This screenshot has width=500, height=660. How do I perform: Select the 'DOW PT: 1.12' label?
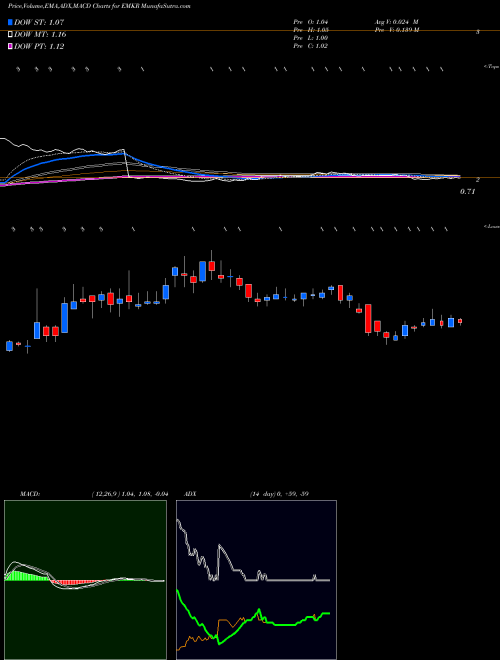39,46
